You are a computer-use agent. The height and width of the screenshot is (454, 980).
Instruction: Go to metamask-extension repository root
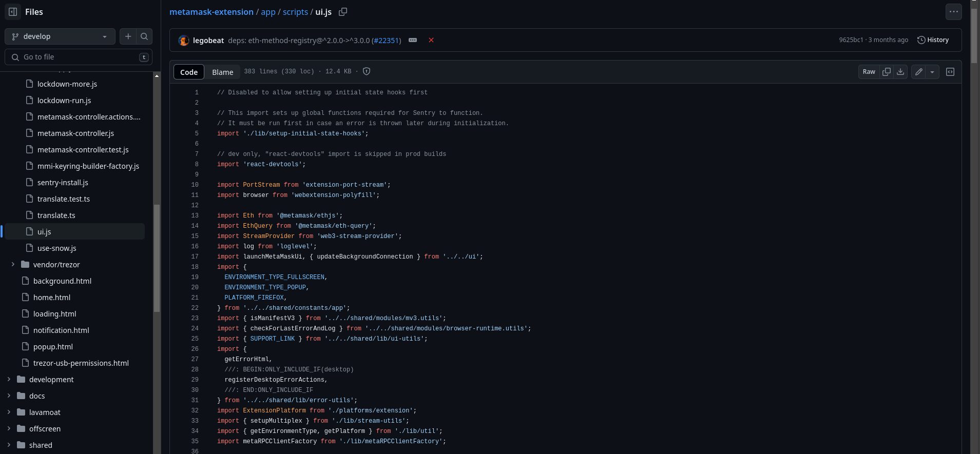(x=212, y=12)
